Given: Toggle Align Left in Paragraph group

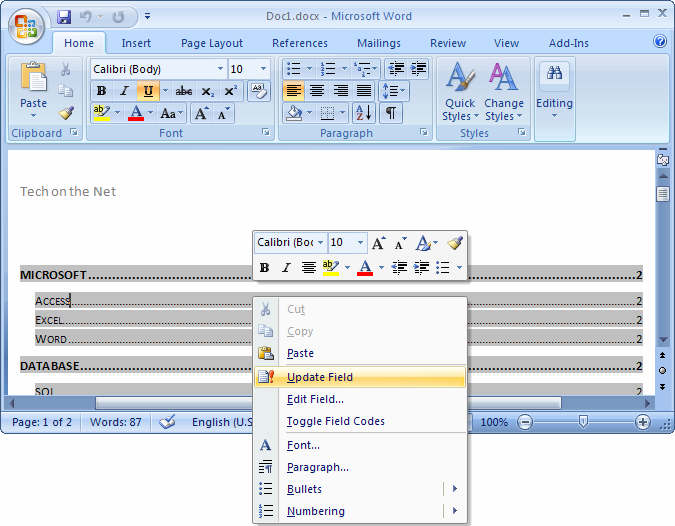Looking at the screenshot, I should (x=294, y=91).
